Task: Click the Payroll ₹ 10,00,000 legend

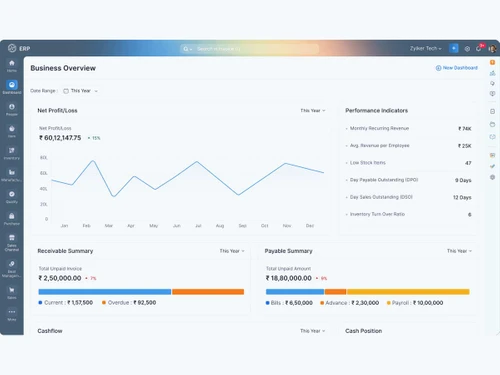Action: tap(415, 303)
